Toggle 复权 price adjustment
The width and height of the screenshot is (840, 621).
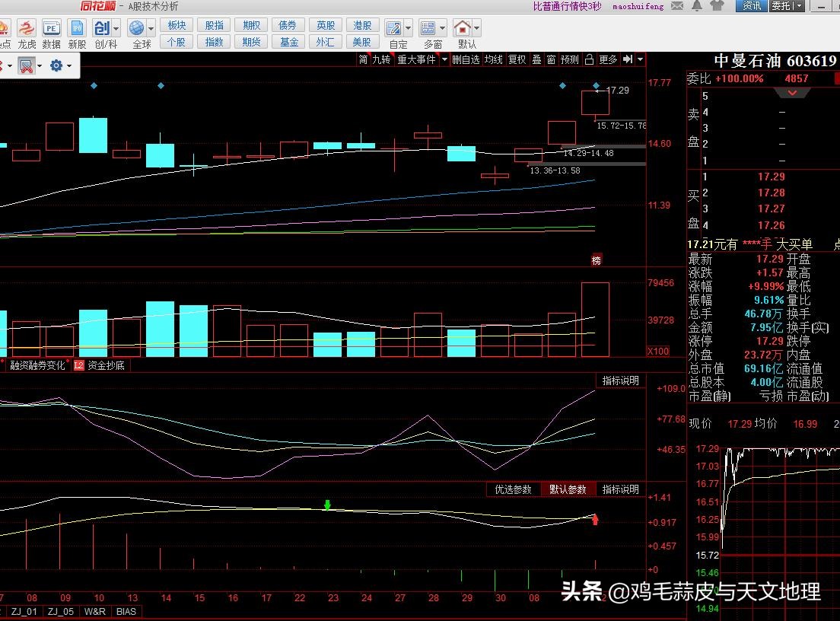(517, 59)
